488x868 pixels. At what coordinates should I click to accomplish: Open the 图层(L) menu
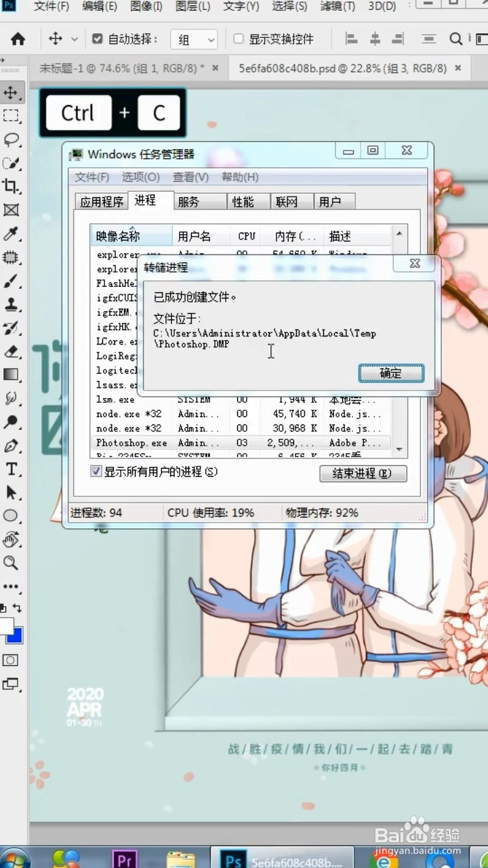(x=193, y=6)
